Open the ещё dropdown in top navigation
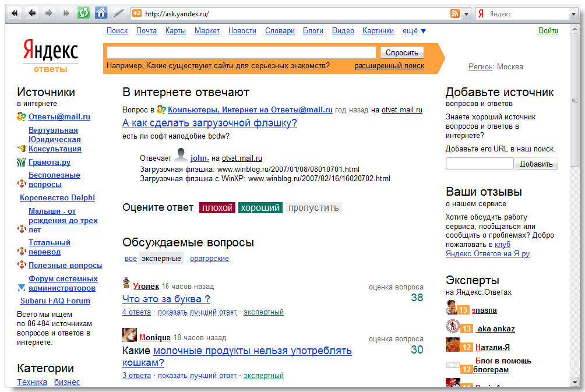This screenshot has height=392, width=585. [x=414, y=31]
